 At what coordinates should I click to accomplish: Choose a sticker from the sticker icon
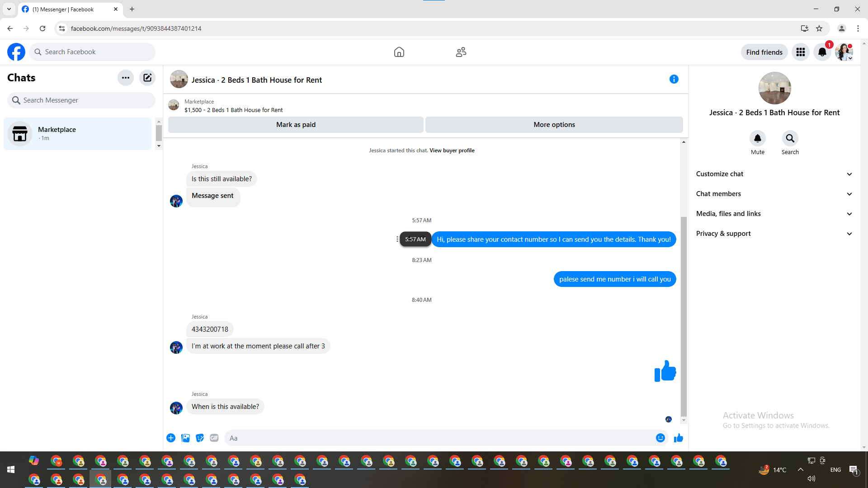click(200, 438)
